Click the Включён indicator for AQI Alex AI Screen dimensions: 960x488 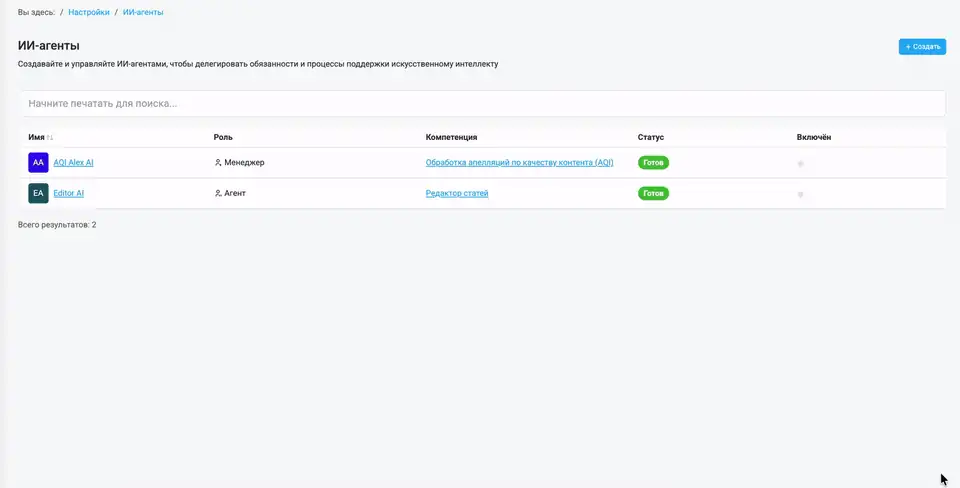800,163
